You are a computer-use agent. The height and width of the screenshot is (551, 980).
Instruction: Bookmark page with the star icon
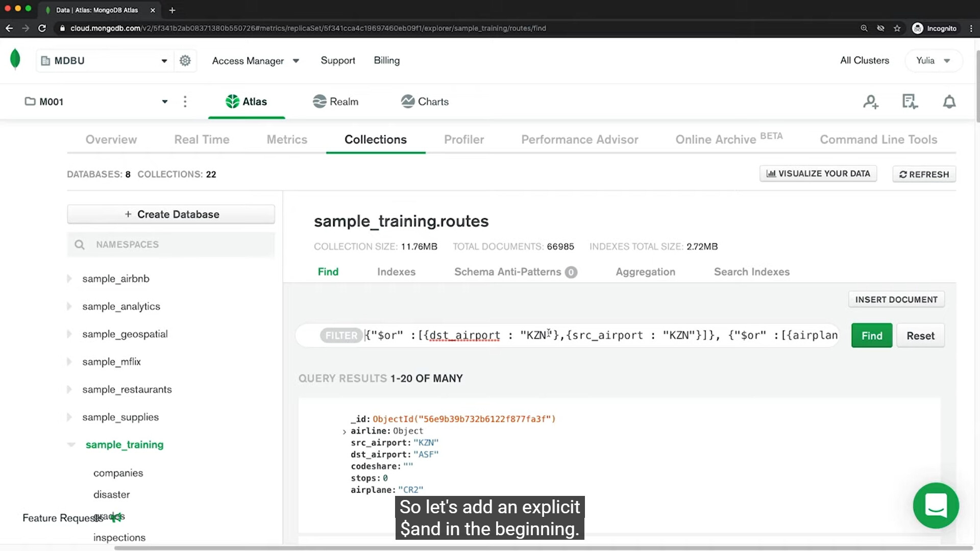click(897, 28)
